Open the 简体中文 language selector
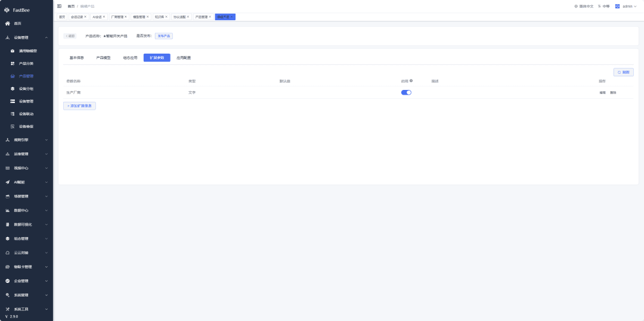 pyautogui.click(x=584, y=6)
